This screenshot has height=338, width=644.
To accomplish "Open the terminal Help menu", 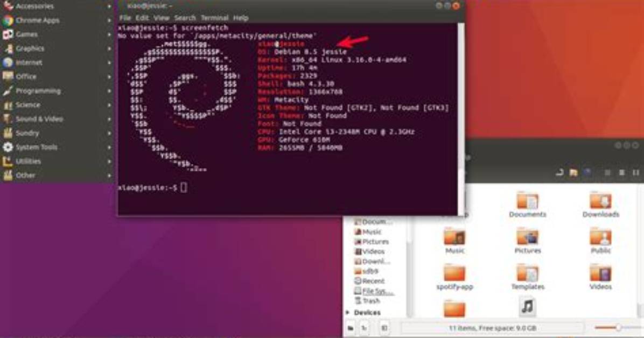I will (241, 18).
